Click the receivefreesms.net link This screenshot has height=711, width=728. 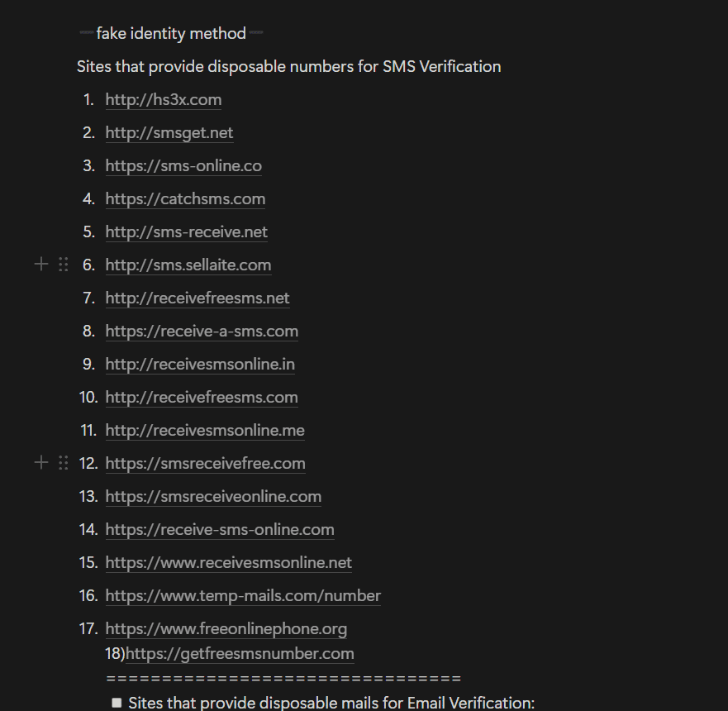197,298
